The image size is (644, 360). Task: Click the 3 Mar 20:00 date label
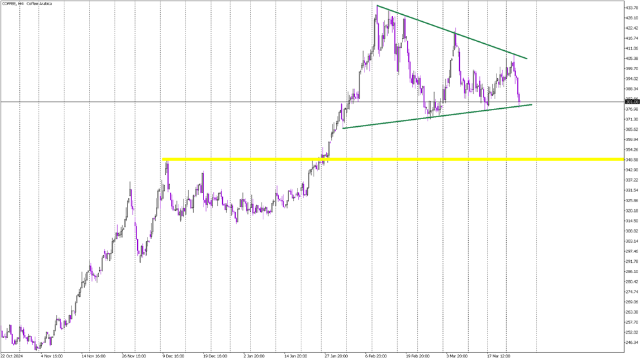[457, 356]
